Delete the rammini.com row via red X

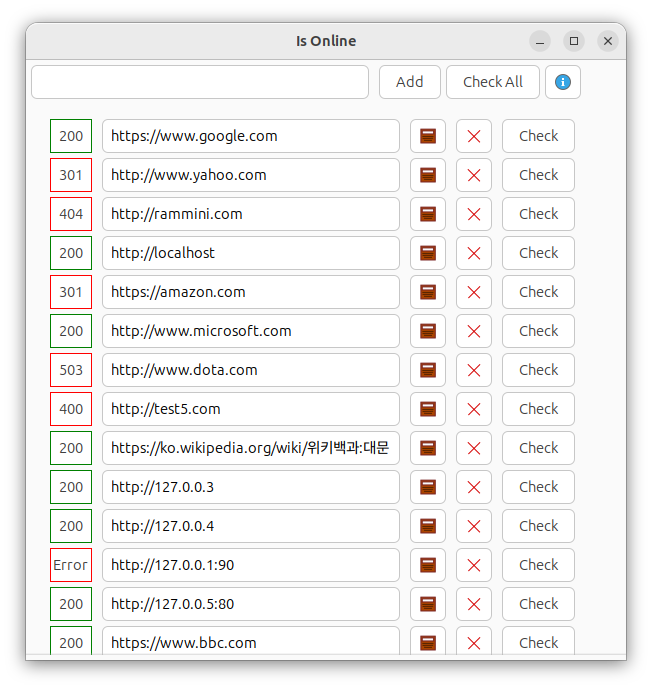pyautogui.click(x=474, y=214)
